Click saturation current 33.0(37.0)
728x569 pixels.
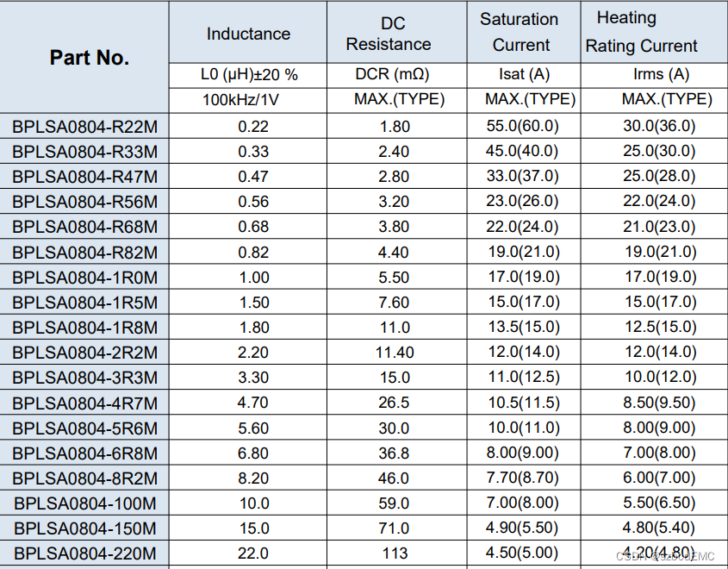(x=522, y=176)
